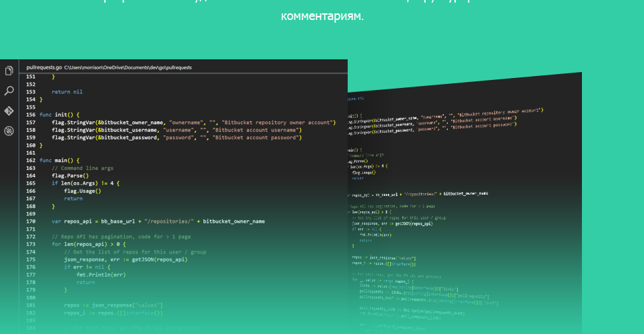Open the Search magnifier in activity bar
The height and width of the screenshot is (334, 644).
(x=9, y=91)
